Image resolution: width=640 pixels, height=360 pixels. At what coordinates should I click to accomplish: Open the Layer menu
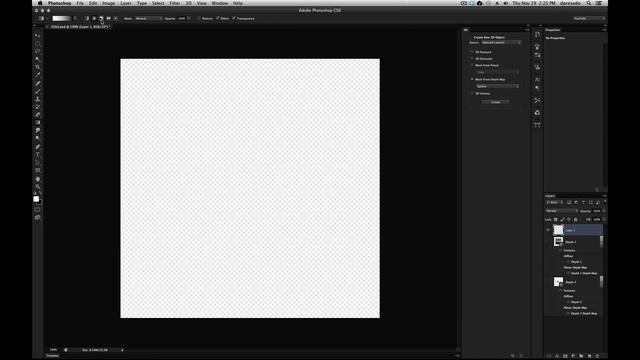126,3
